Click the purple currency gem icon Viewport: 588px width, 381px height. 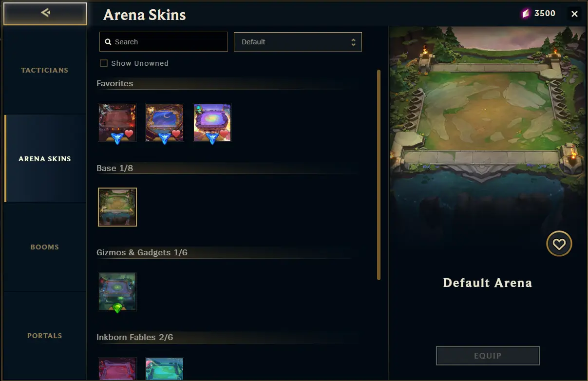[525, 14]
